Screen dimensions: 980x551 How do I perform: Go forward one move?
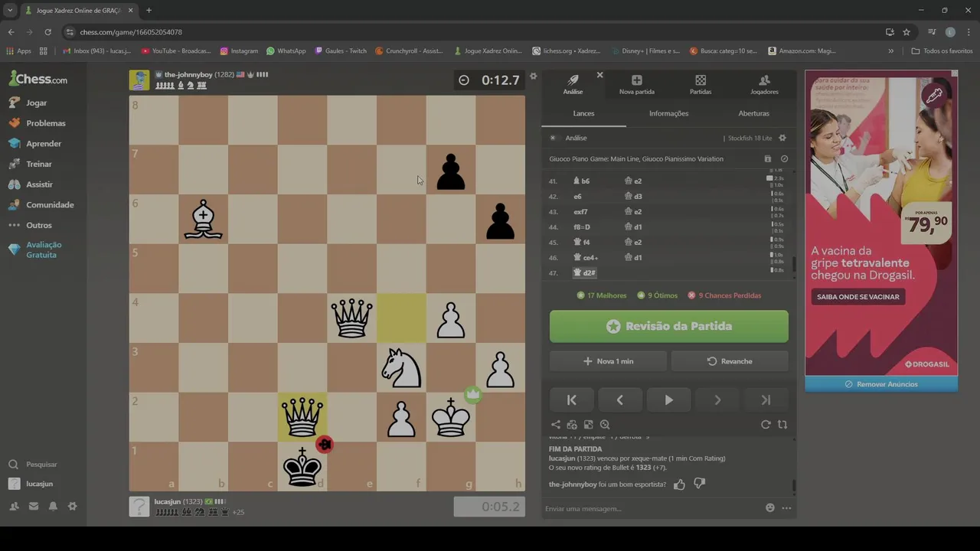coord(717,399)
